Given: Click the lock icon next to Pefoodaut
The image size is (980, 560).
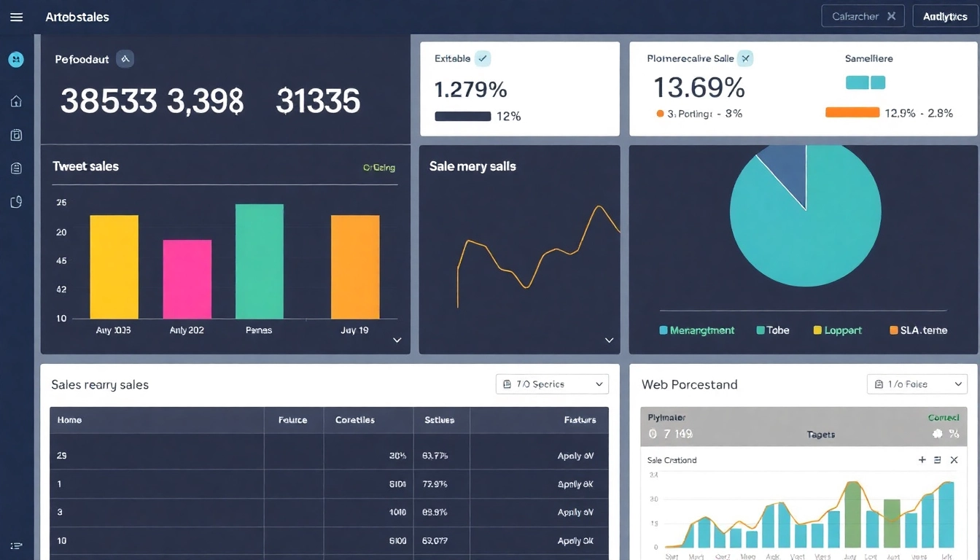Looking at the screenshot, I should click(x=125, y=58).
